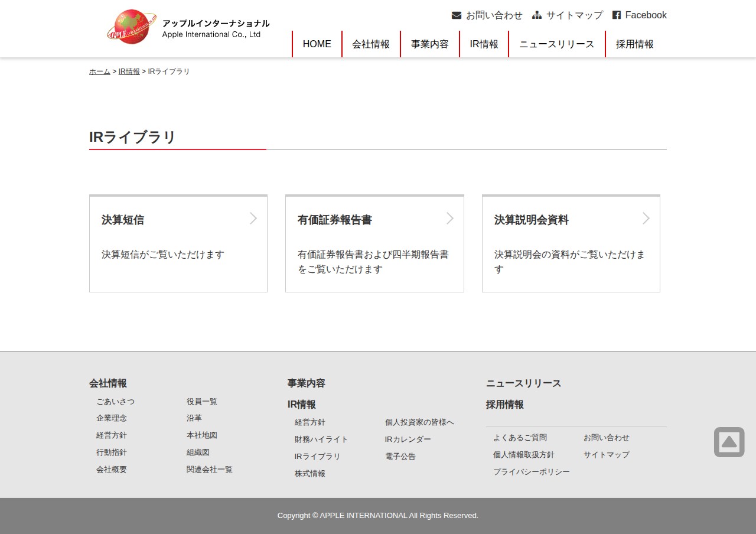This screenshot has width=756, height=534.
Task: Click the chevron arrow on 有価証券報告書 card
Action: point(450,219)
